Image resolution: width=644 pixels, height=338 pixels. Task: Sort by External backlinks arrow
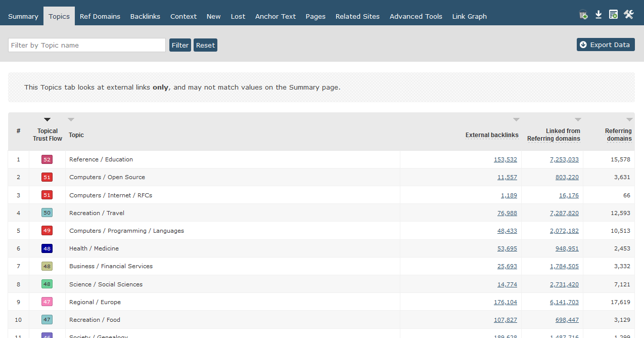(516, 120)
